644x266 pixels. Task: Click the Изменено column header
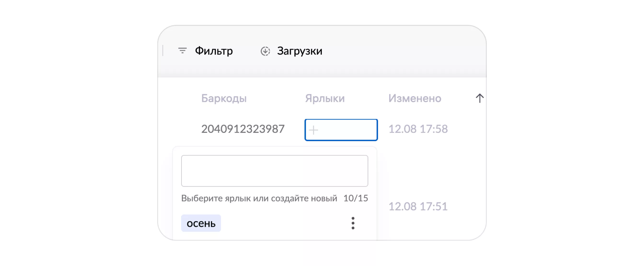pyautogui.click(x=415, y=98)
